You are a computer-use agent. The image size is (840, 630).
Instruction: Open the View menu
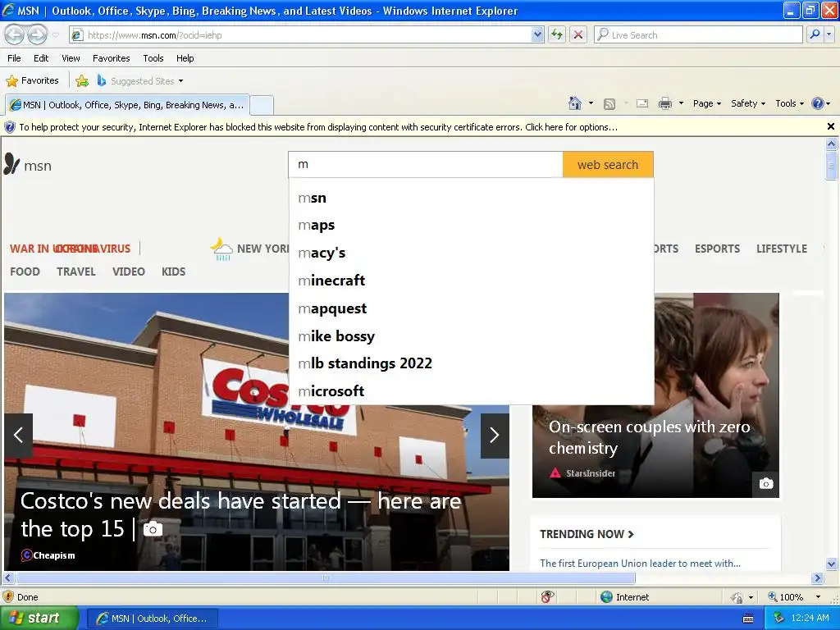pyautogui.click(x=71, y=58)
